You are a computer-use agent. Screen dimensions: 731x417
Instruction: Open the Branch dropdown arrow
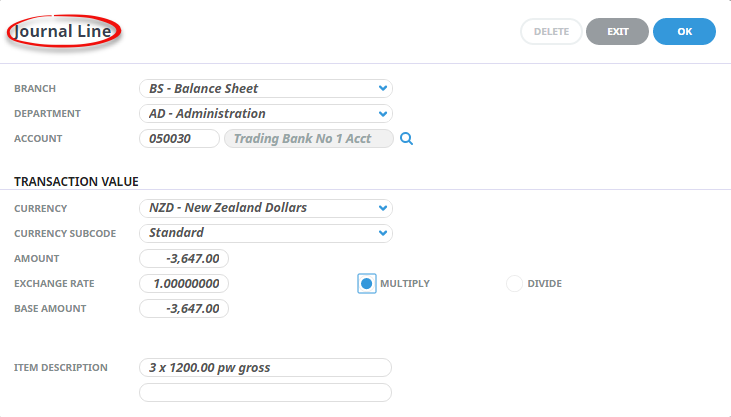(383, 88)
